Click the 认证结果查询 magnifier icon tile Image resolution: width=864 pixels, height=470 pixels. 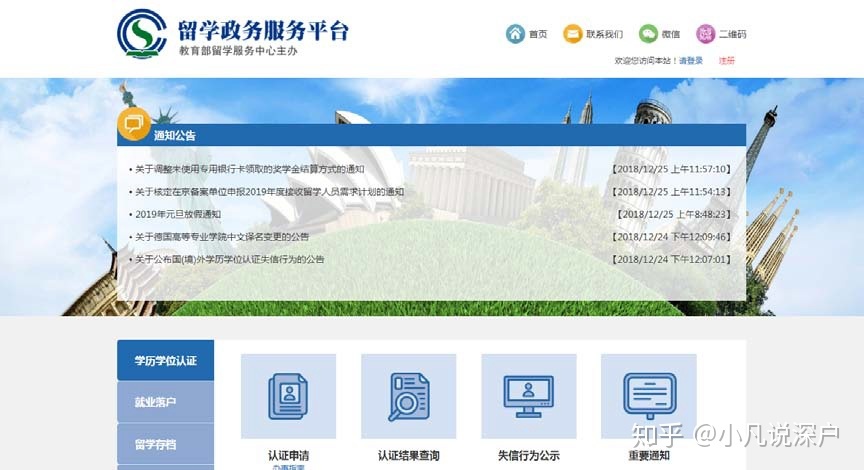click(x=408, y=396)
